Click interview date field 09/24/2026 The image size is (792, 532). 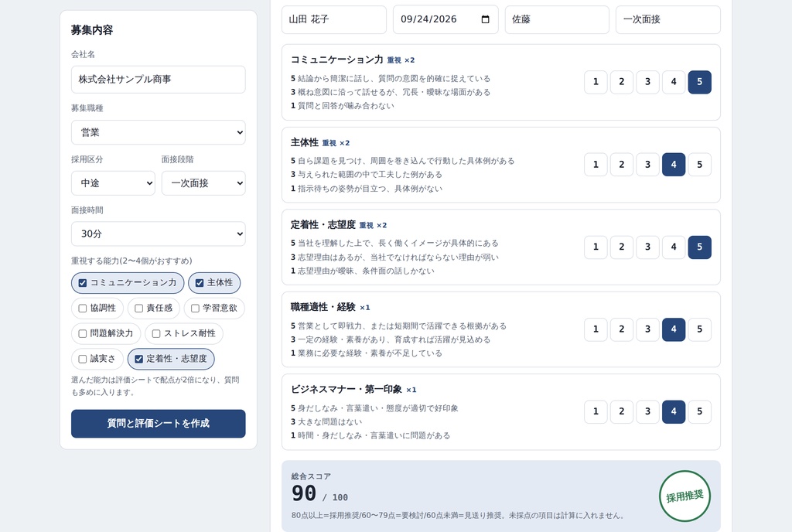(x=445, y=19)
